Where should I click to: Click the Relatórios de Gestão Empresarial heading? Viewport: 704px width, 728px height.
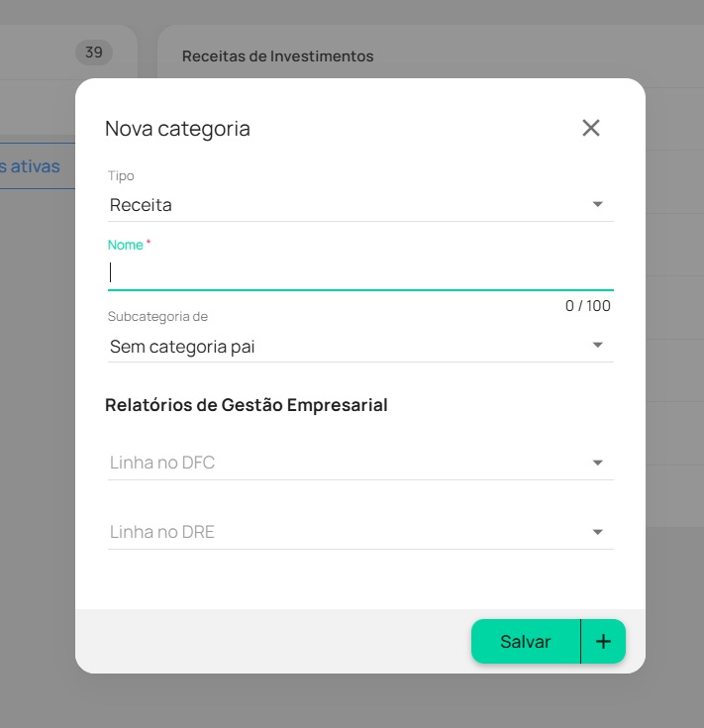point(246,405)
